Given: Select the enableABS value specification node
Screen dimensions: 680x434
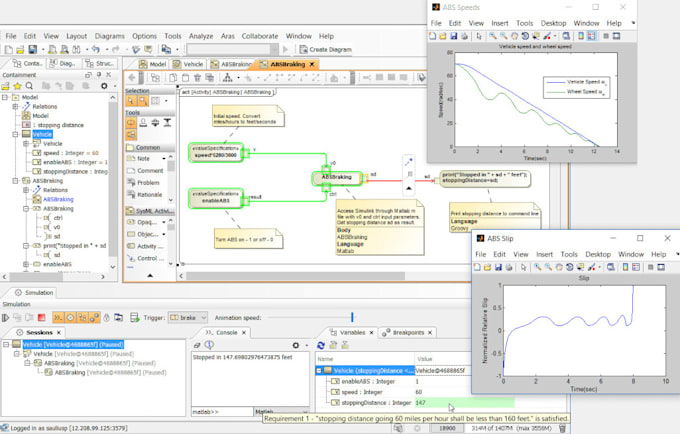Looking at the screenshot, I should pyautogui.click(x=216, y=198).
